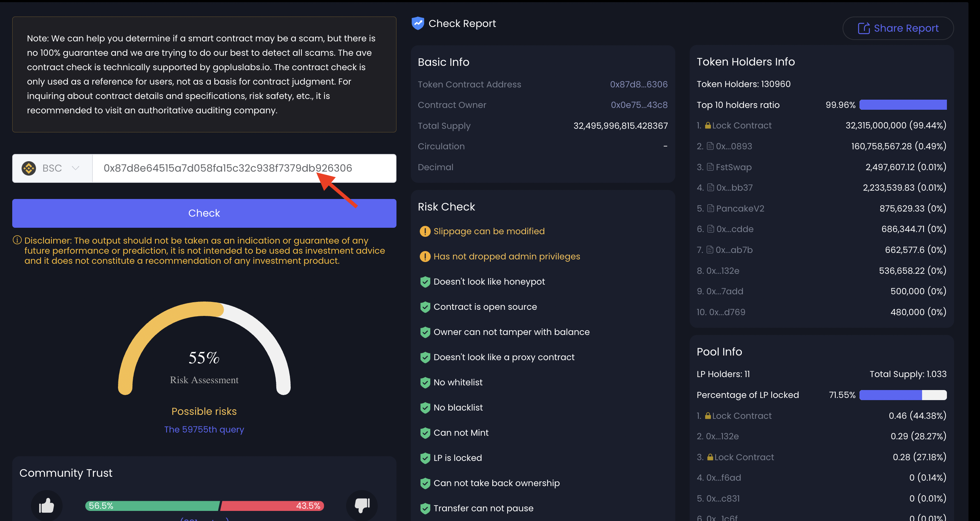Open PancakeV2 holder entry
This screenshot has width=980, height=521.
[740, 209]
